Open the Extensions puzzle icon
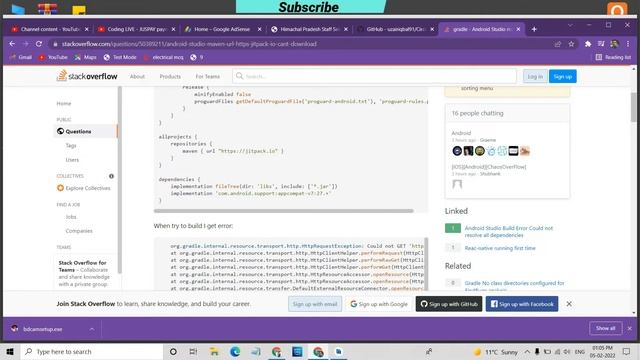This screenshot has height=360, width=640. pos(588,44)
